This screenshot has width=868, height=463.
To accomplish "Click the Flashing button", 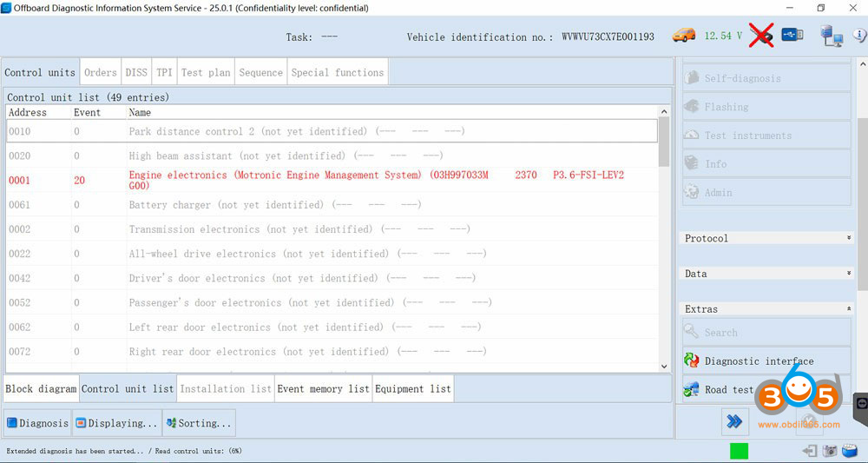I will [766, 106].
